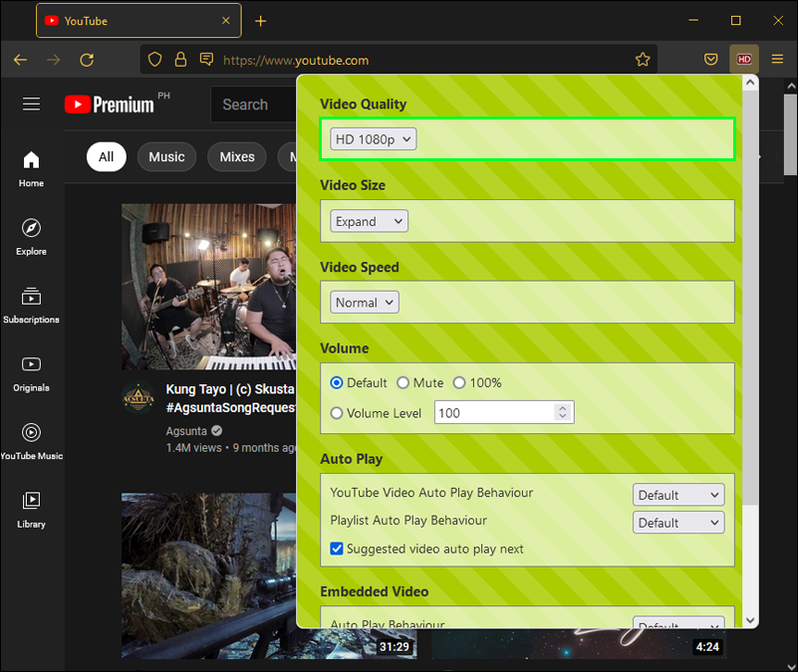Image resolution: width=798 pixels, height=672 pixels.
Task: Select the Music filter chip
Action: pos(166,156)
